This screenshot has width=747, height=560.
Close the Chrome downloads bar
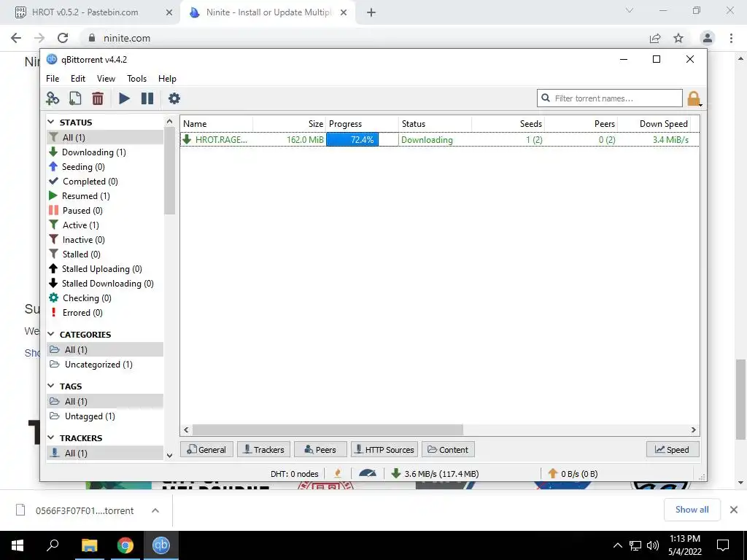point(734,510)
